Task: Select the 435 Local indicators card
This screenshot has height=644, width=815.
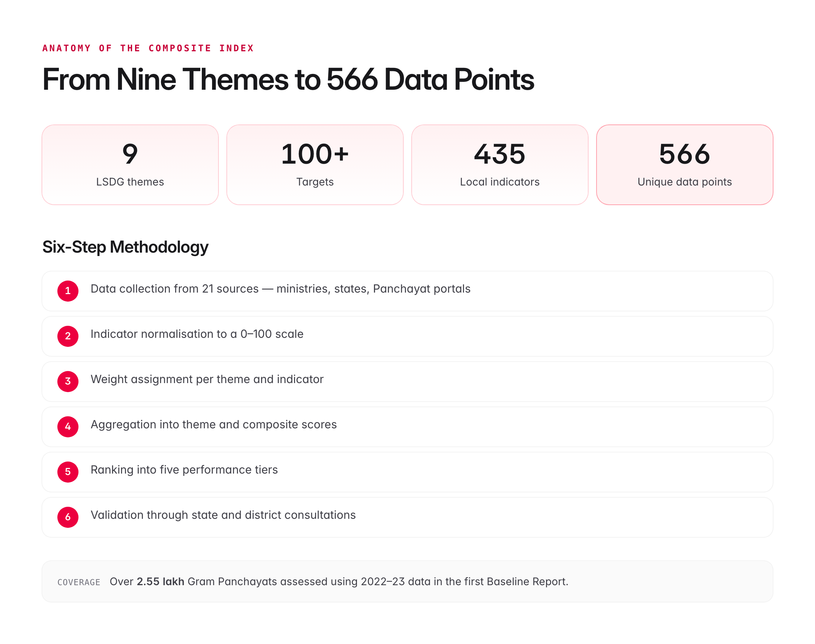Action: coord(500,165)
